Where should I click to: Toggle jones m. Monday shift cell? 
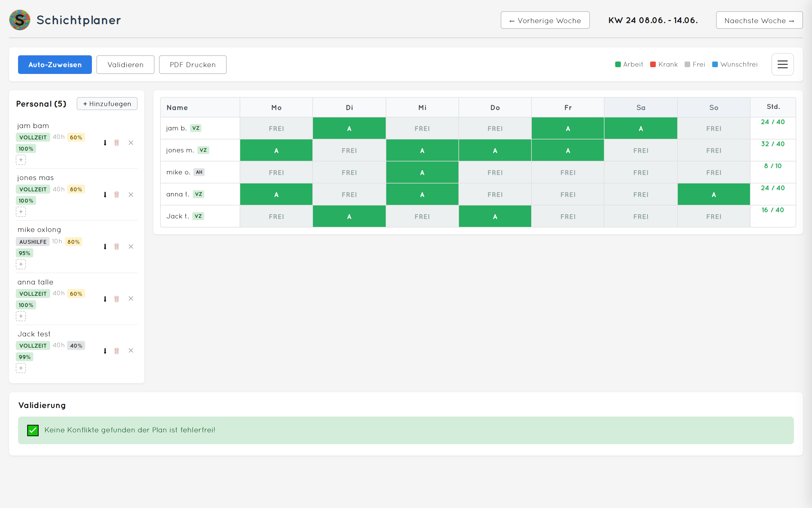coord(276,150)
